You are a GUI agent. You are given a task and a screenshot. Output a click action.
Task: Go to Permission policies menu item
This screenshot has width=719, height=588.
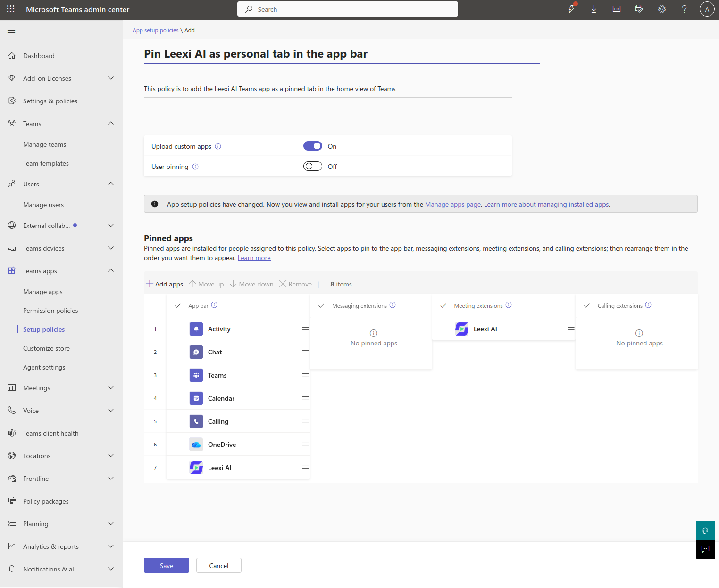coord(50,311)
